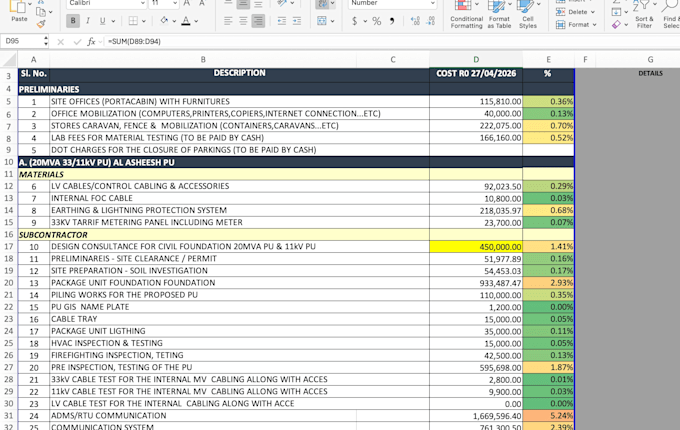Open the font size dropdown
Viewport: 680px width, 430px height.
click(x=175, y=3)
